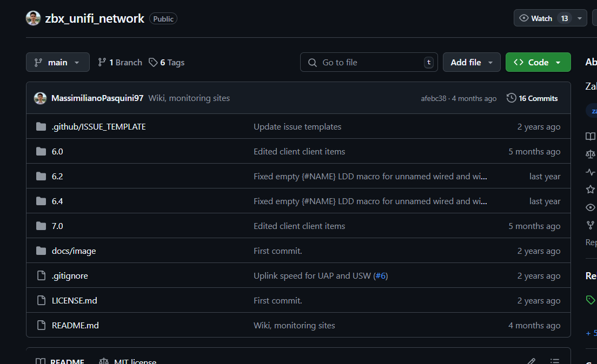Click 'last year' in 6.2 row
Image resolution: width=597 pixels, height=364 pixels.
[x=545, y=177]
